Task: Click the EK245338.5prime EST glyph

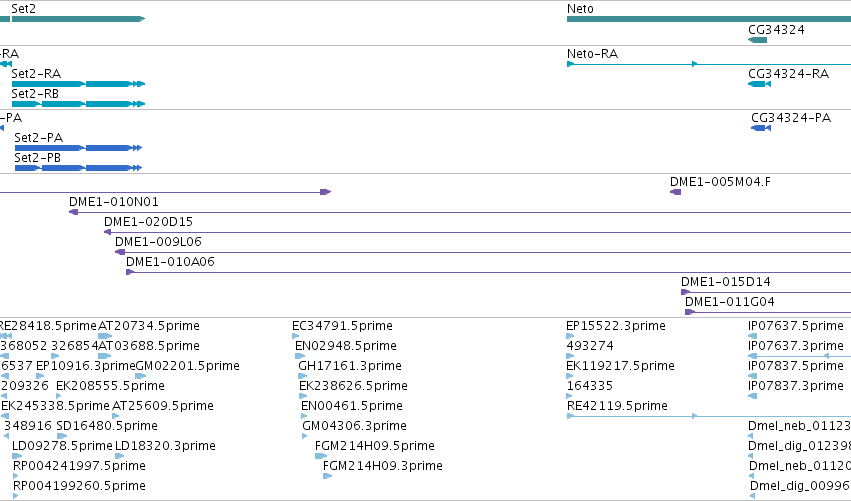Action: pos(5,416)
